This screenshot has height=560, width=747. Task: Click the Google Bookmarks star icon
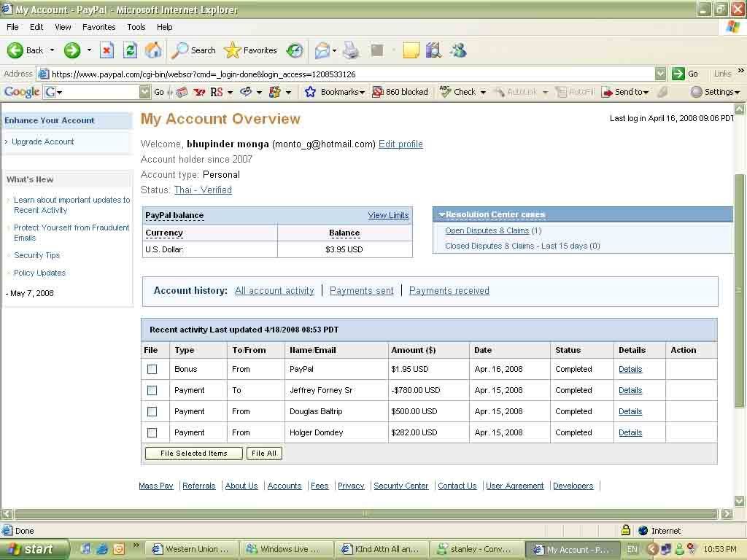(x=310, y=92)
